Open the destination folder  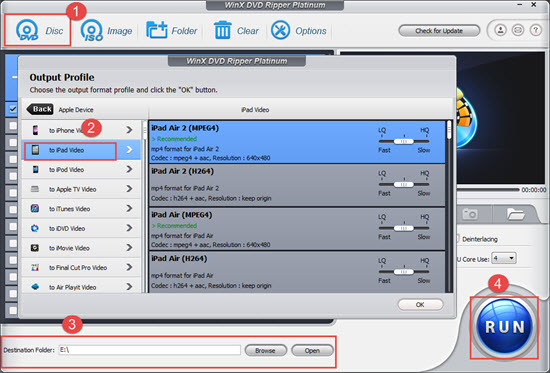point(312,351)
